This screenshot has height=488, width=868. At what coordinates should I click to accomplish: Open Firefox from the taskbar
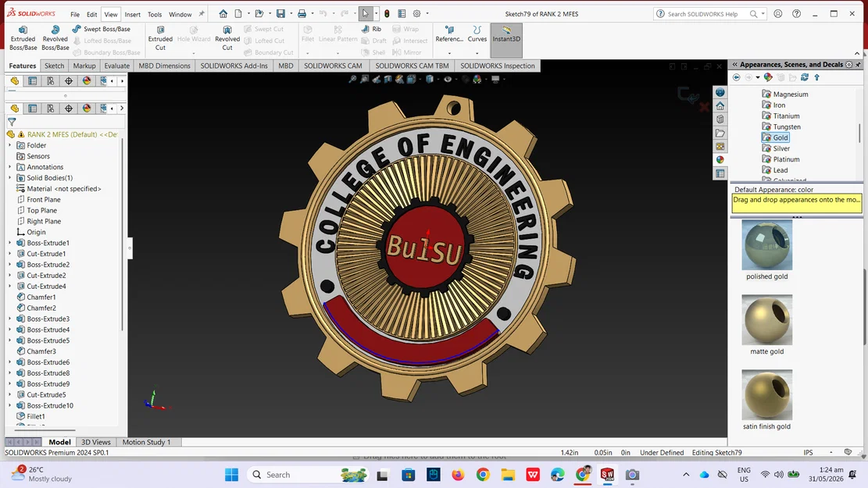coord(458,475)
